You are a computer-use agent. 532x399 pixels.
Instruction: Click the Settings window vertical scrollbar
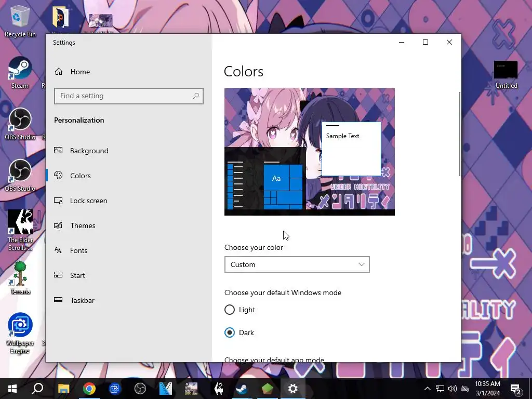click(x=459, y=134)
